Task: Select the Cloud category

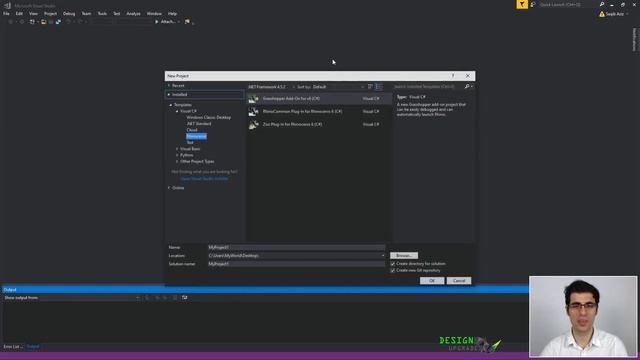Action: click(x=192, y=130)
